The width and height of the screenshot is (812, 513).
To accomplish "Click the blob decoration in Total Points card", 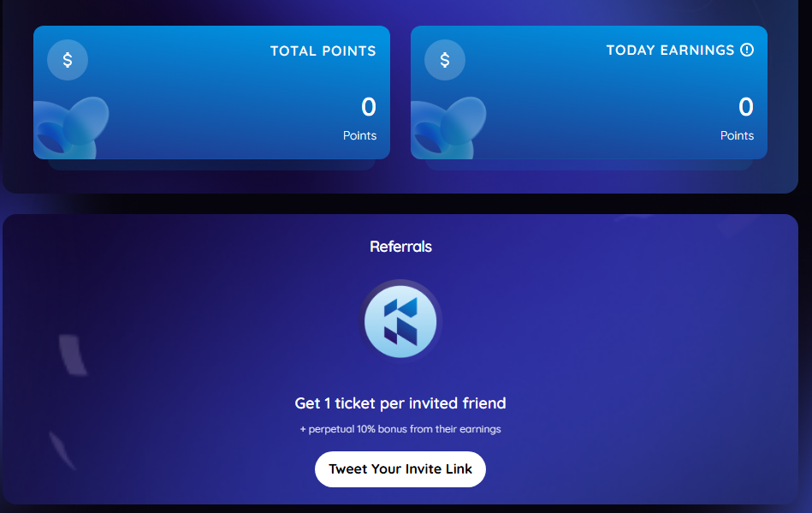I will click(x=72, y=128).
